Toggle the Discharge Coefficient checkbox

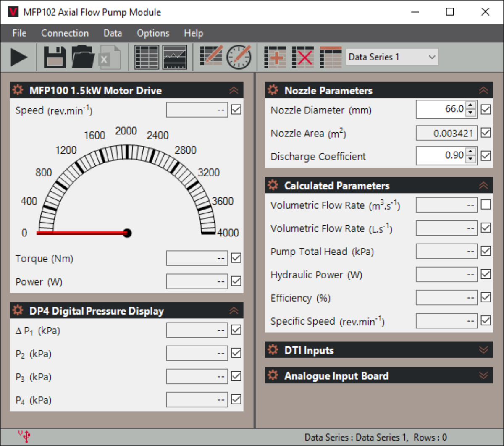[x=486, y=156]
